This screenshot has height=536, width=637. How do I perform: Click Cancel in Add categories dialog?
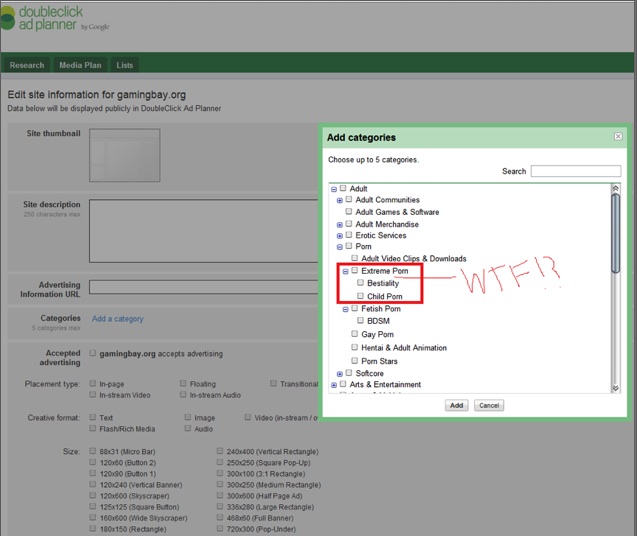488,405
